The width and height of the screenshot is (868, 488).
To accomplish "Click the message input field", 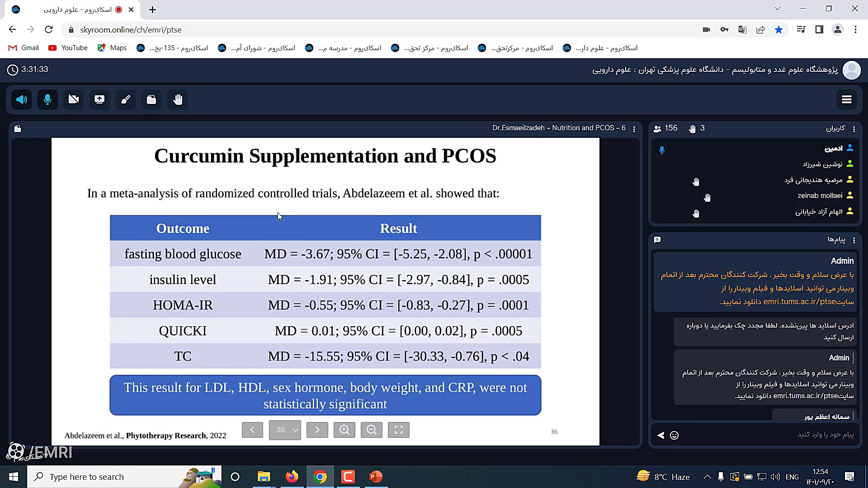I will (769, 435).
